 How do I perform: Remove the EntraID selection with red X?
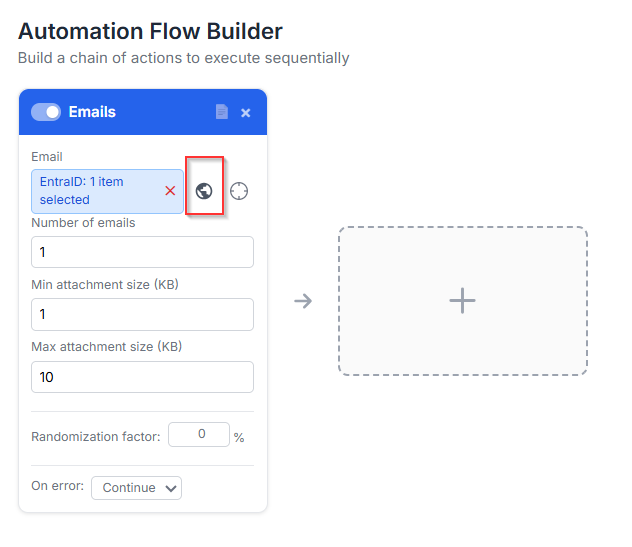(170, 191)
